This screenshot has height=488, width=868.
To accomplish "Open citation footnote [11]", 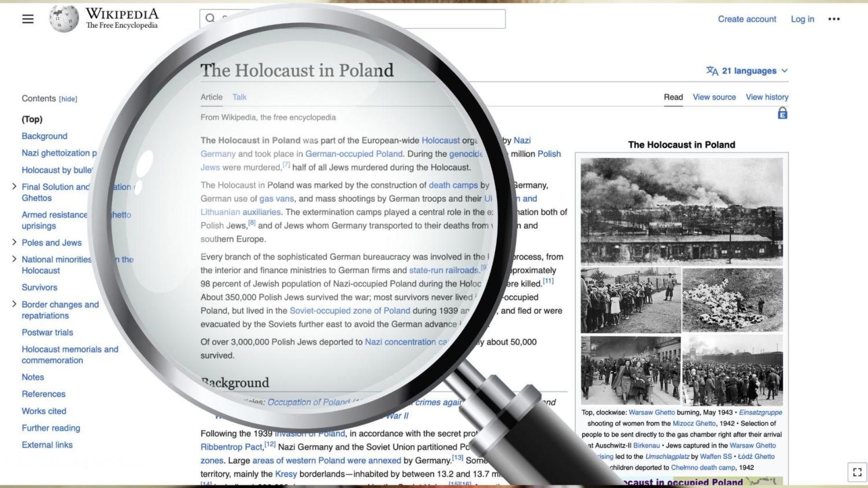I will (548, 281).
